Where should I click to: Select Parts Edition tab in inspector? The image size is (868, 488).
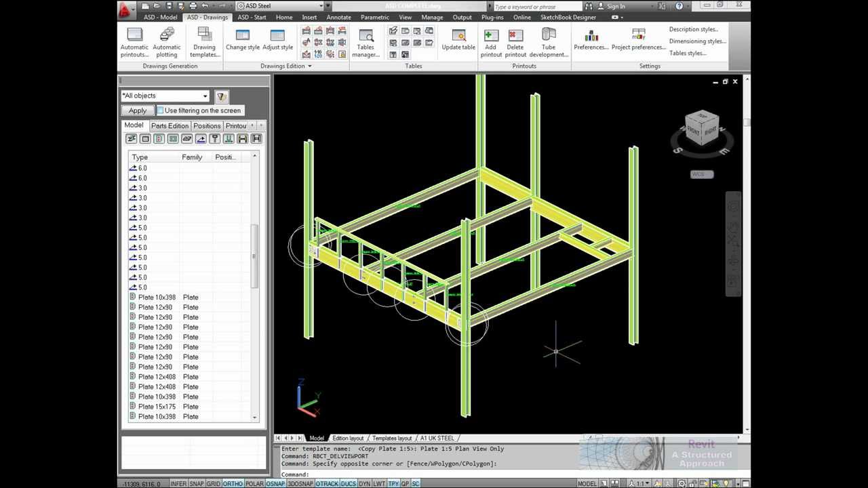tap(170, 126)
